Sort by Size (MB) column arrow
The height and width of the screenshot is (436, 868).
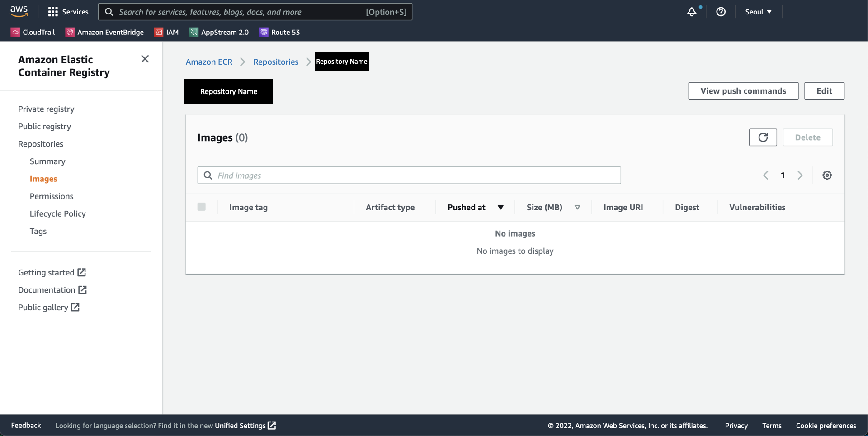coord(577,207)
